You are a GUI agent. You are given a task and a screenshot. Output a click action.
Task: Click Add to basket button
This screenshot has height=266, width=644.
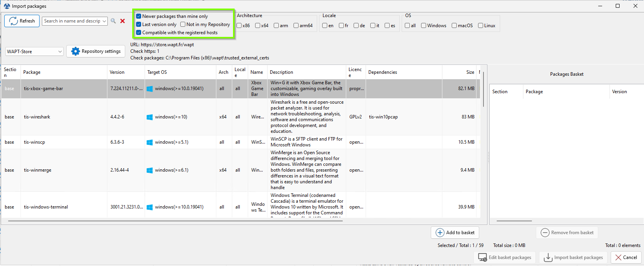(x=455, y=233)
